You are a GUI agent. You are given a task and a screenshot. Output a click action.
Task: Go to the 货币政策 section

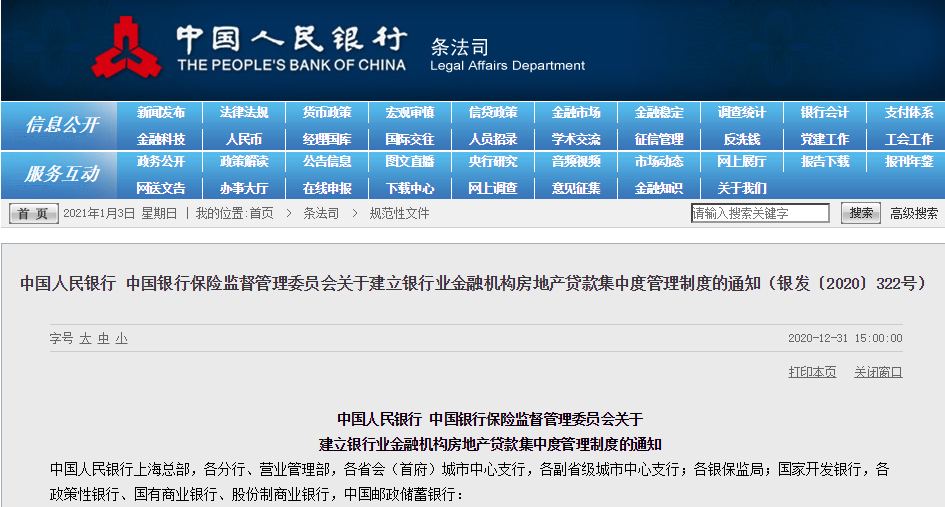point(327,113)
